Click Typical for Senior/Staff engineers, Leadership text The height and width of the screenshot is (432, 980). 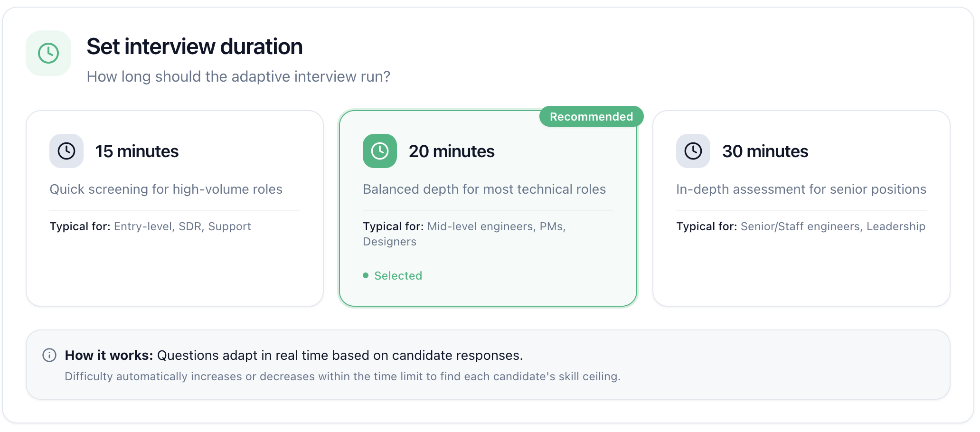(x=801, y=226)
